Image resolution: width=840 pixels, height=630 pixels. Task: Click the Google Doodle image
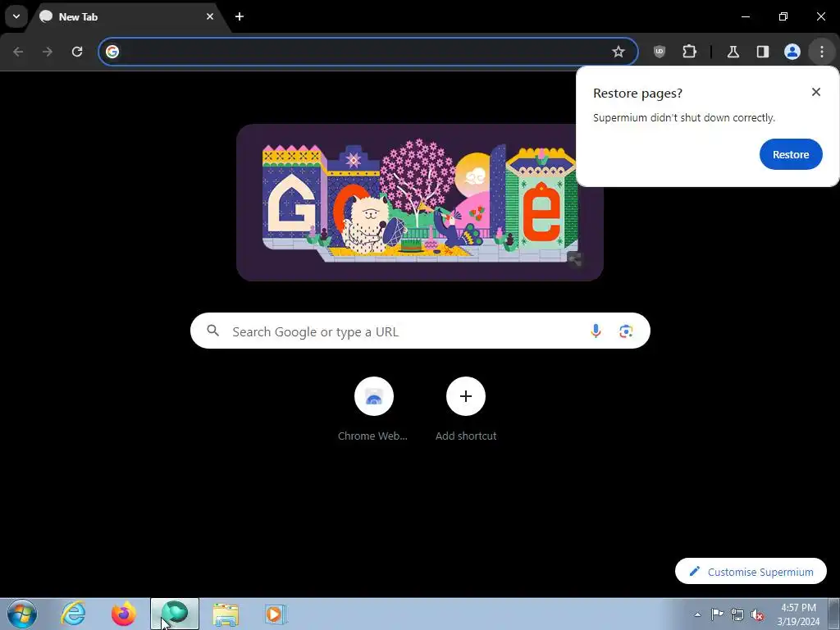point(420,203)
